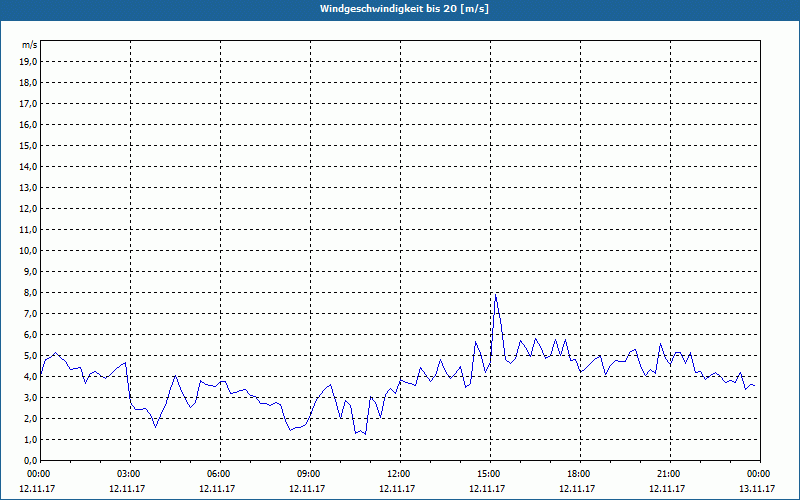800x500 pixels.
Task: Click the 8,0 y-axis label
Action: (30, 293)
